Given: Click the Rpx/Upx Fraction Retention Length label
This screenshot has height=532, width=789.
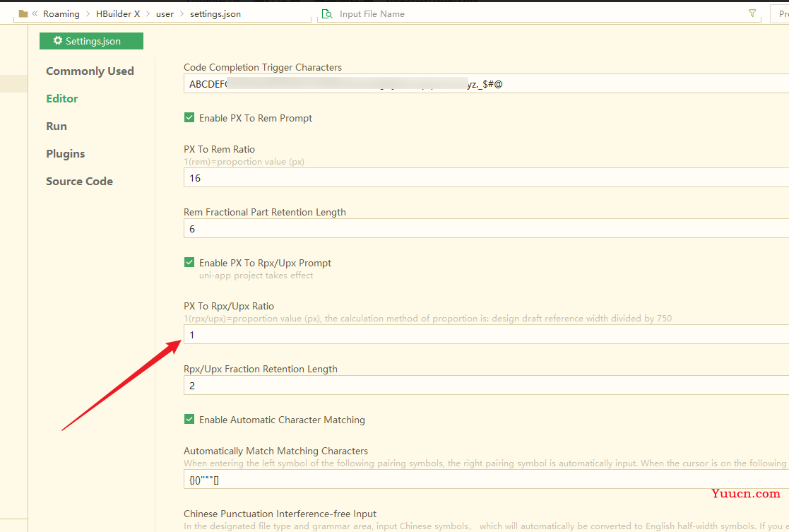Looking at the screenshot, I should (261, 369).
